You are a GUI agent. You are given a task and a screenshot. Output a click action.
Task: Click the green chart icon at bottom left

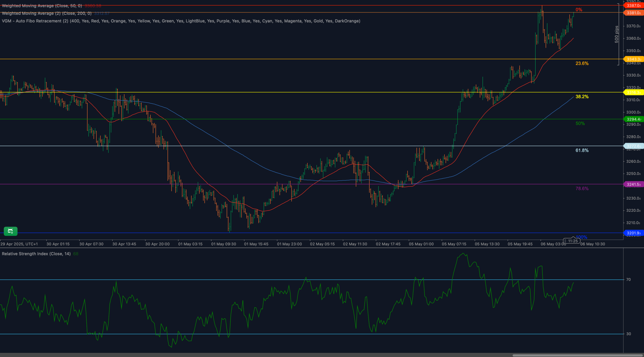(x=11, y=231)
